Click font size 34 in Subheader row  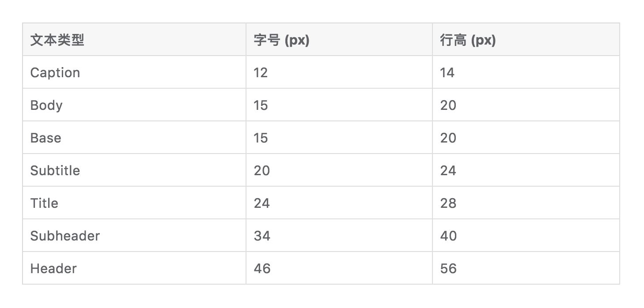(x=262, y=236)
